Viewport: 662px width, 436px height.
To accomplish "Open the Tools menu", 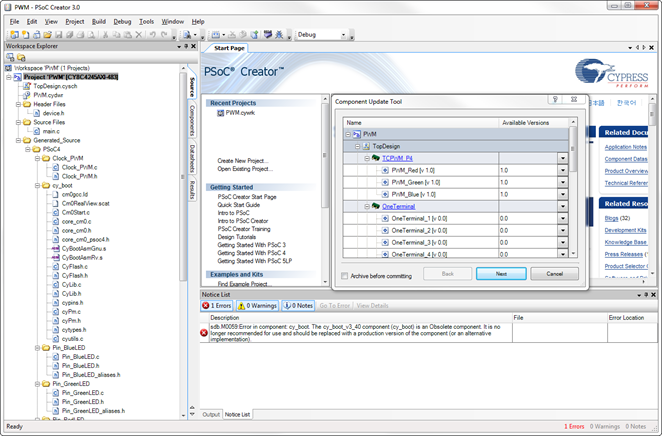I will [x=147, y=22].
